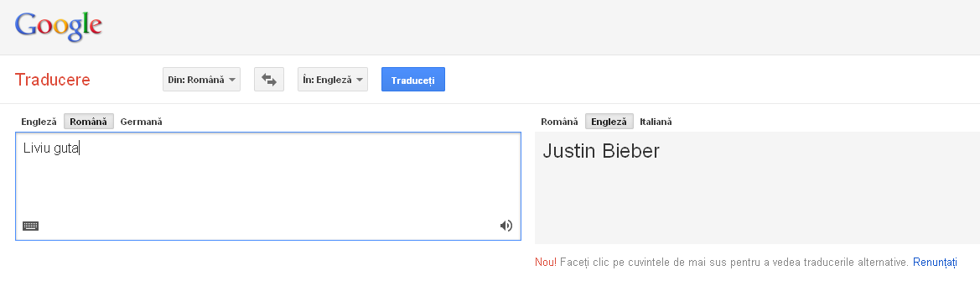Open the 'În: Engleză' target language dropdown
The height and width of the screenshot is (307, 980).
[333, 80]
